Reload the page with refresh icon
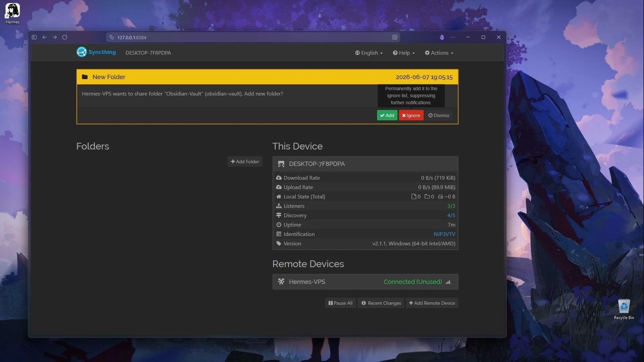 coord(65,37)
